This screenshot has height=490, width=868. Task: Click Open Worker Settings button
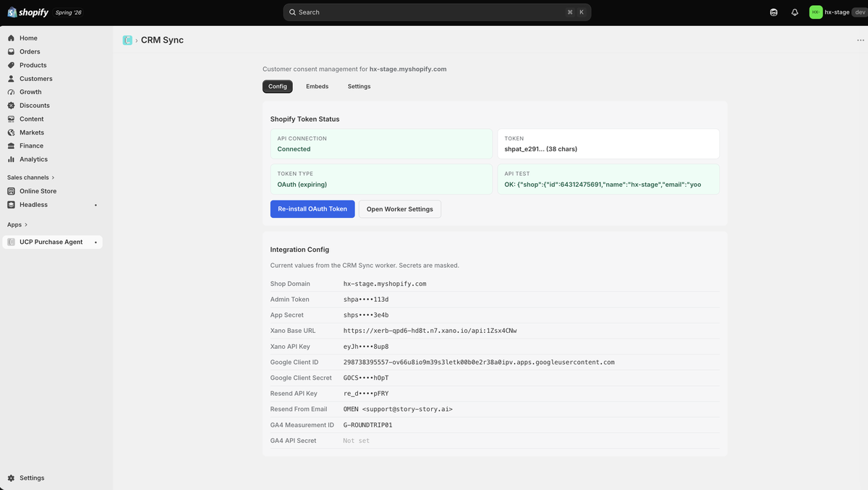coord(400,209)
